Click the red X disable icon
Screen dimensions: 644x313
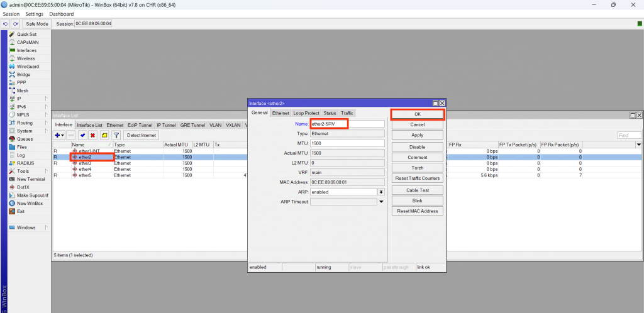pyautogui.click(x=92, y=135)
